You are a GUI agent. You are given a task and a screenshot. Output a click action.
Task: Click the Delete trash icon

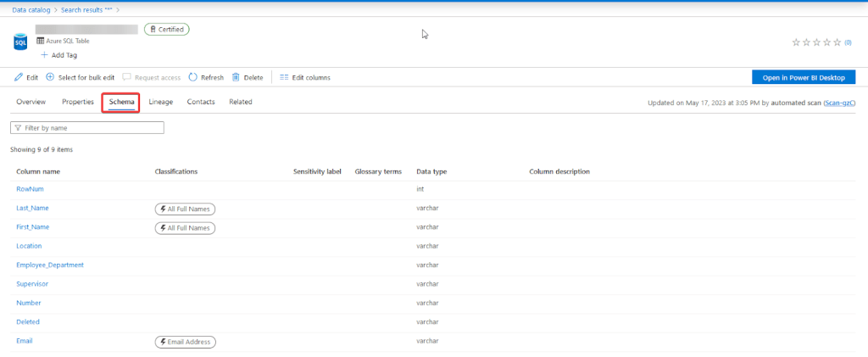pyautogui.click(x=236, y=77)
